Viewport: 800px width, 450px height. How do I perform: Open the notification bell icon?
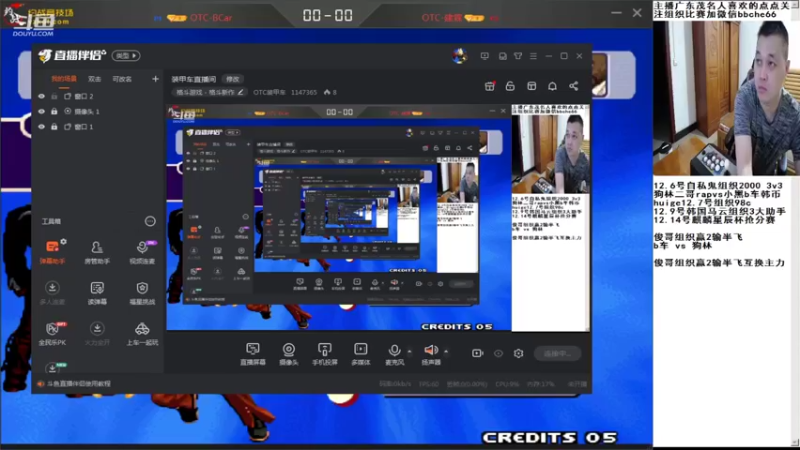[x=552, y=86]
